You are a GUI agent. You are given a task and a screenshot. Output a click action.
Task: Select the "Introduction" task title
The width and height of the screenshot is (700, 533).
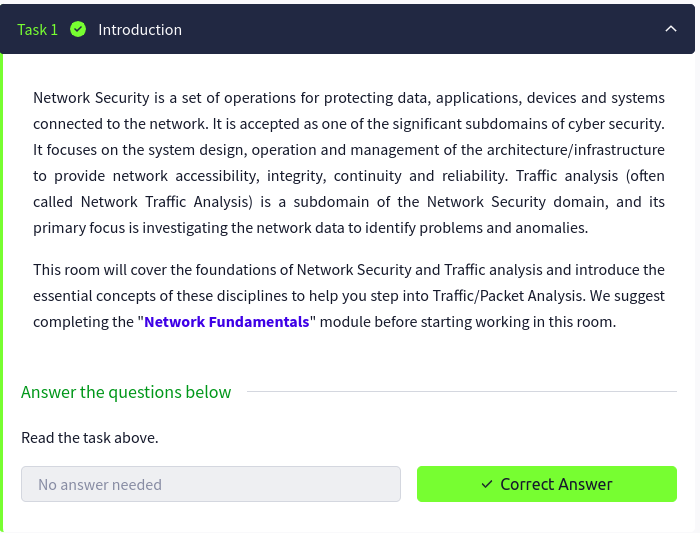click(140, 29)
